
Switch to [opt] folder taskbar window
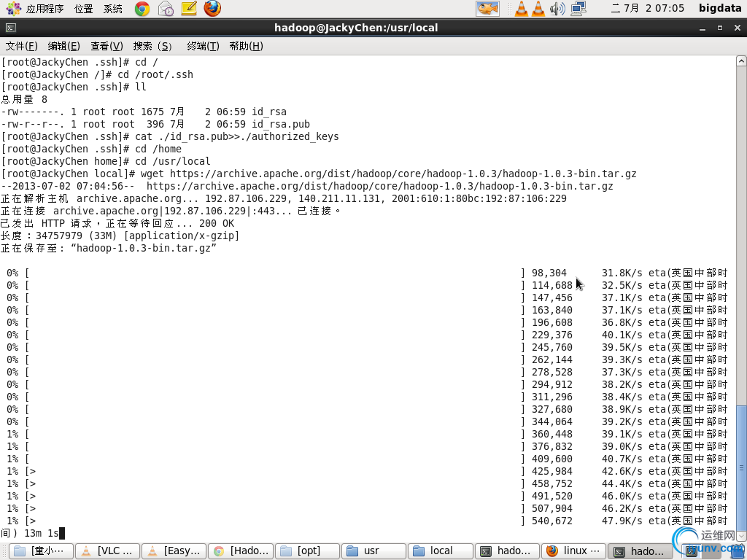pyautogui.click(x=308, y=551)
